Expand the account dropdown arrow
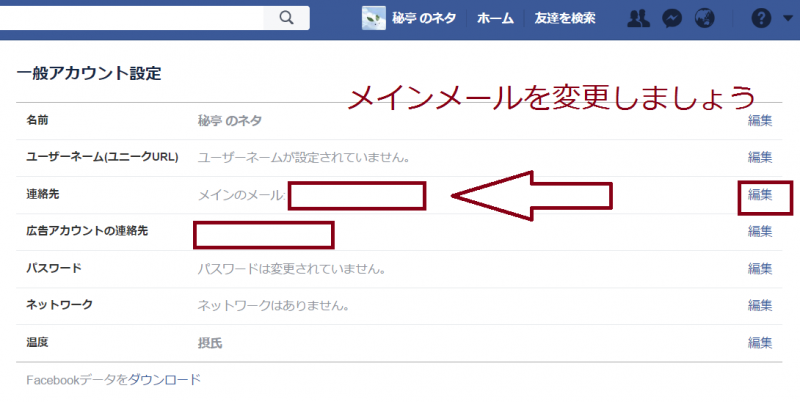Image resolution: width=800 pixels, height=402 pixels. 787,19
